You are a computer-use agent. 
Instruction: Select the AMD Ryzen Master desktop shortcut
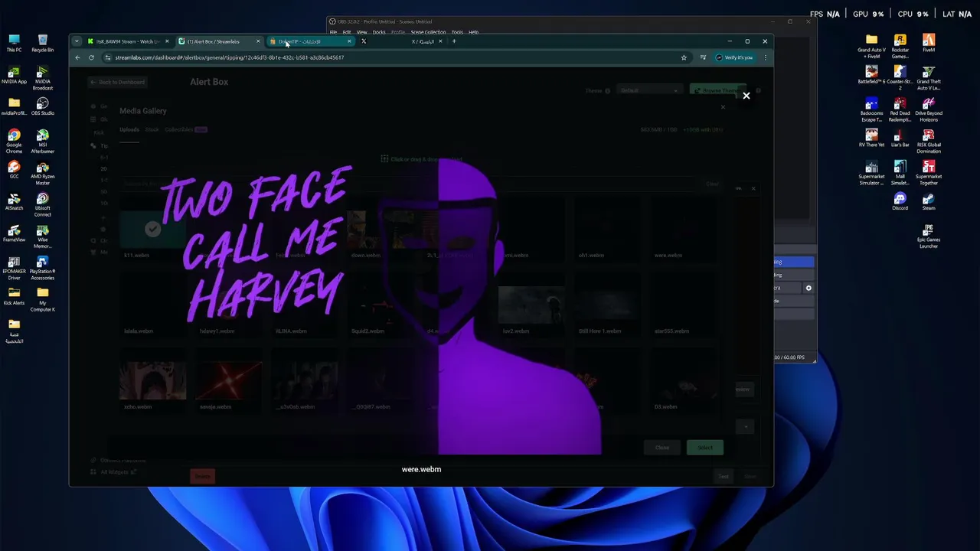43,173
